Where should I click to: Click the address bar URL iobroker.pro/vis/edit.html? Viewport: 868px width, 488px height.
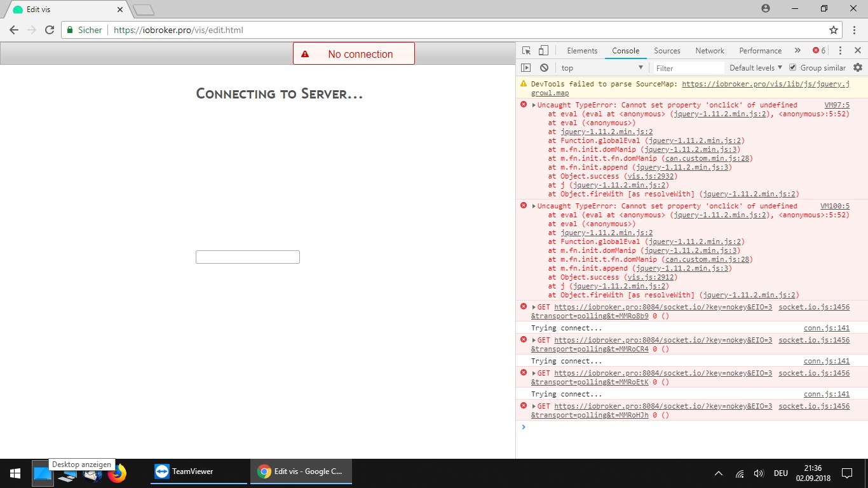click(179, 30)
